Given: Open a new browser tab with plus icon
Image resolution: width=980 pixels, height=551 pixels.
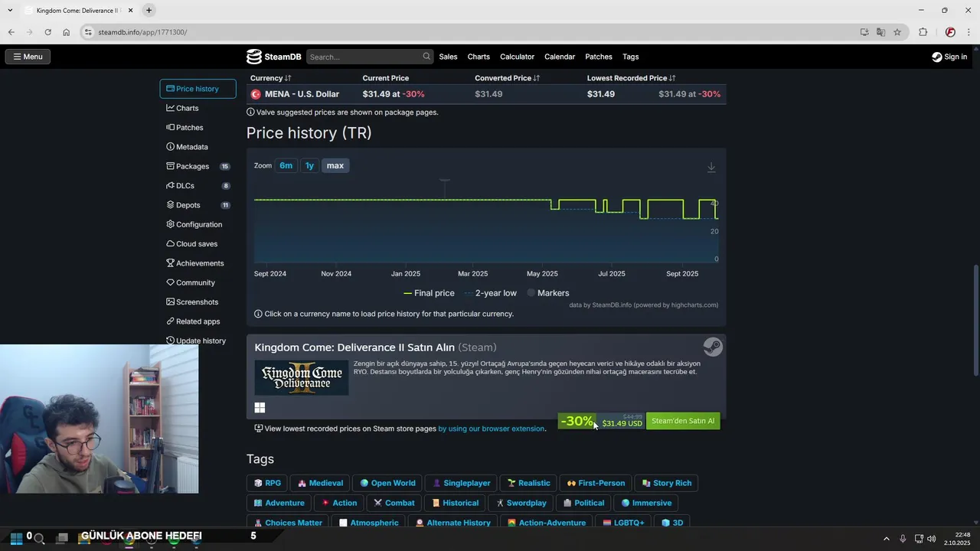Looking at the screenshot, I should [x=149, y=10].
